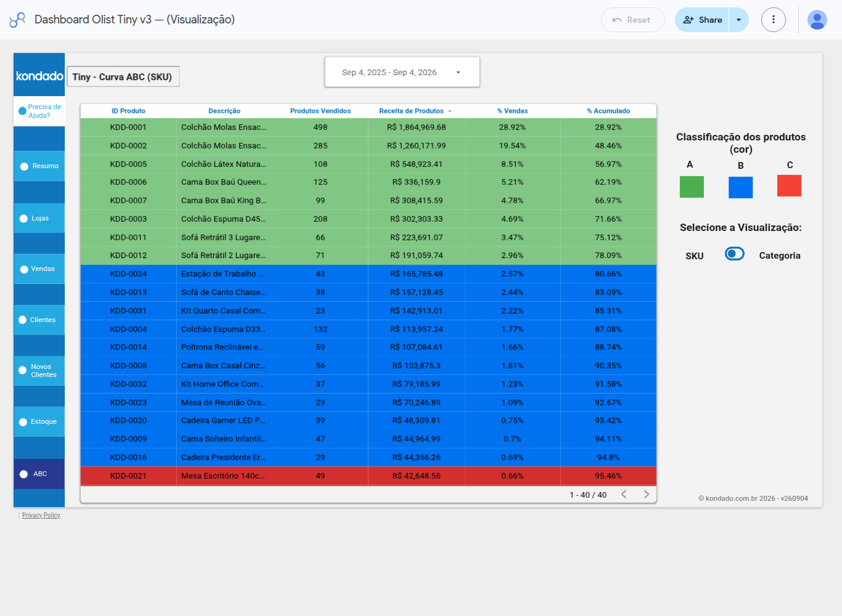Navigate to the Novos Clientes page
The image size is (842, 616).
click(x=39, y=371)
